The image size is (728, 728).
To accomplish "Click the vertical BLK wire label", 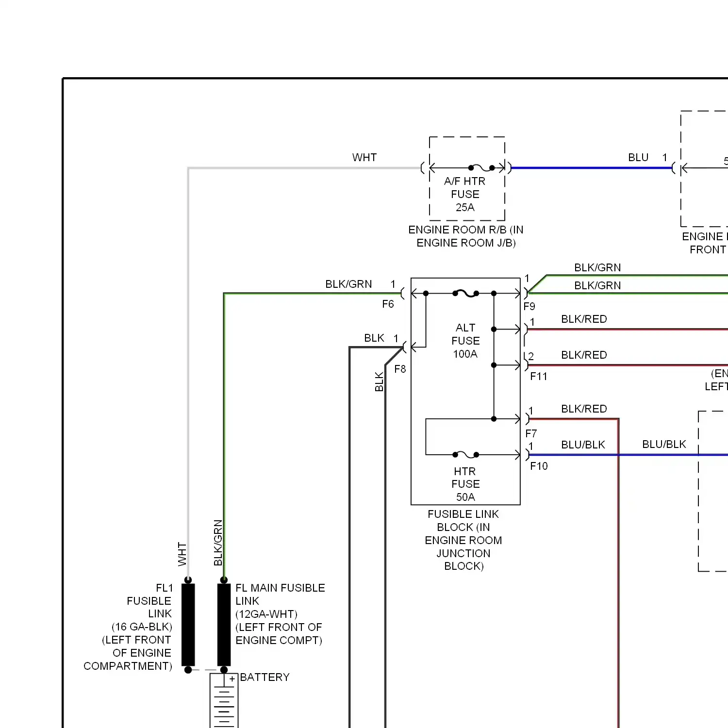I will 379,381.
